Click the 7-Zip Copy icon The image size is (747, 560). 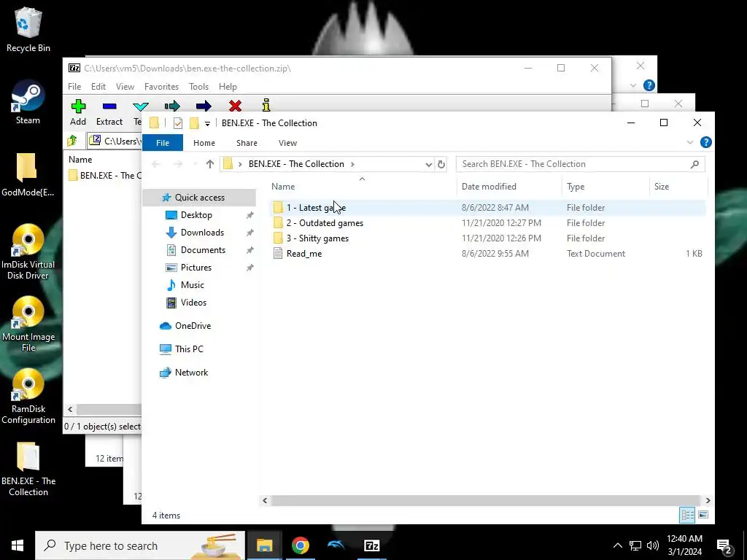[x=172, y=106]
